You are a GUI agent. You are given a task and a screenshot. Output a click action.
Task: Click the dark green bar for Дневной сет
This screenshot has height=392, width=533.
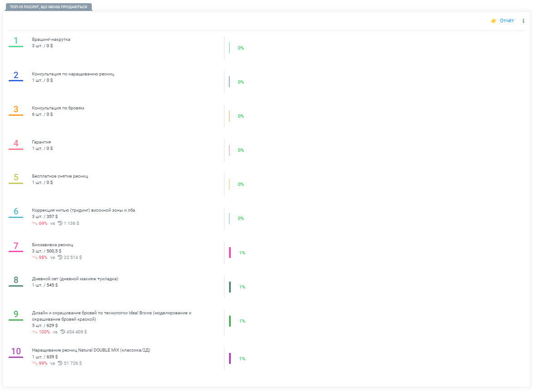(x=230, y=287)
